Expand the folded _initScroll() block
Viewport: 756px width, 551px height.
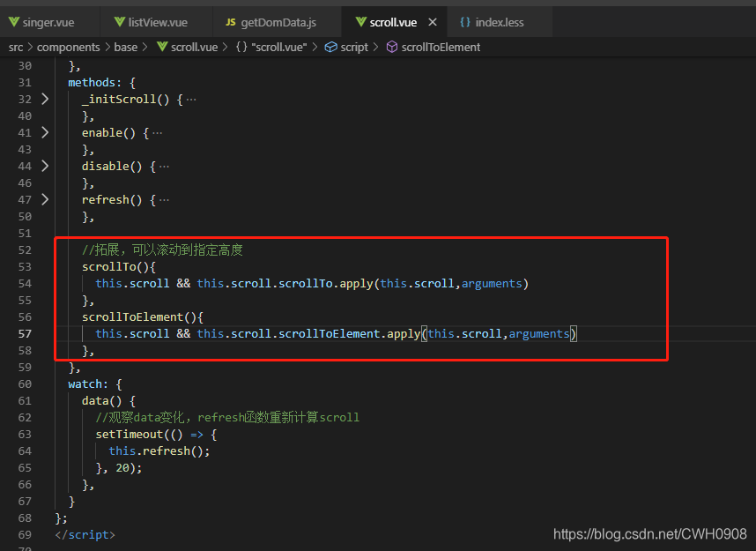point(45,99)
